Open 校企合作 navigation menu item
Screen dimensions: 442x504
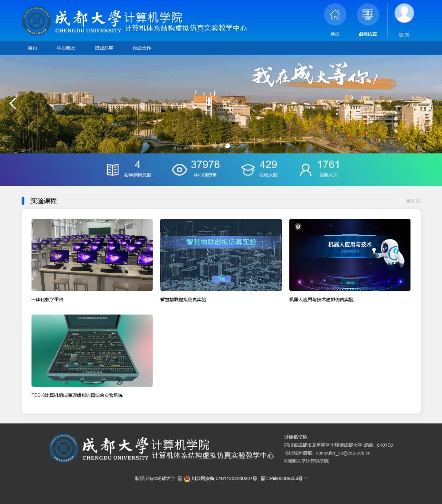pos(142,48)
